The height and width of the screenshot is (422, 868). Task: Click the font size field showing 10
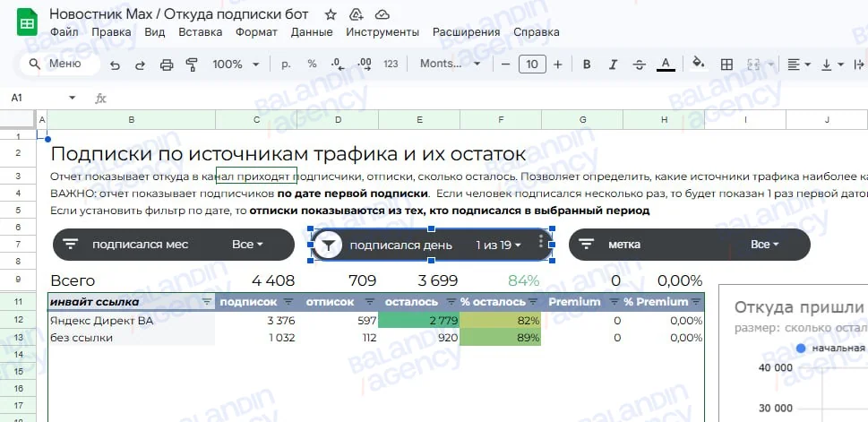pos(532,65)
